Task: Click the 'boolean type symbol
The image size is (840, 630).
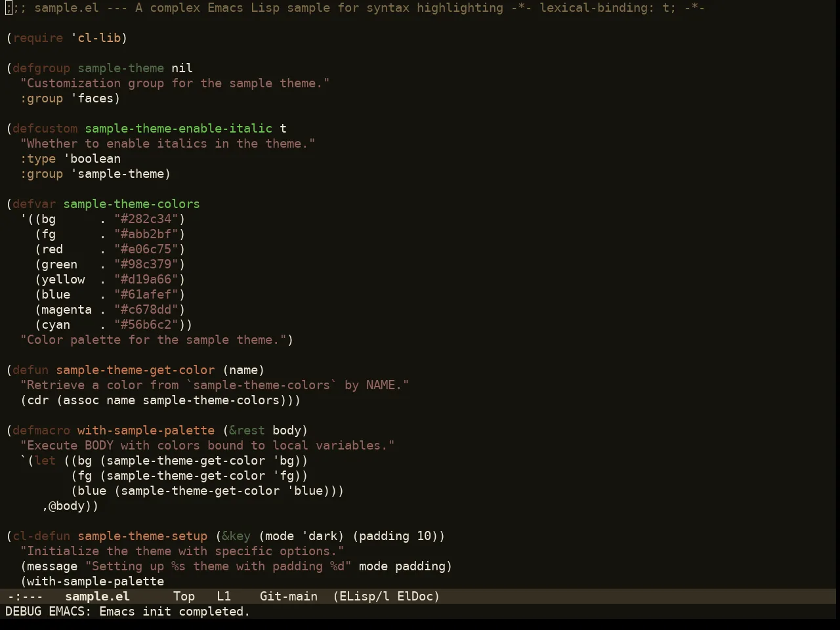Action: pos(93,159)
